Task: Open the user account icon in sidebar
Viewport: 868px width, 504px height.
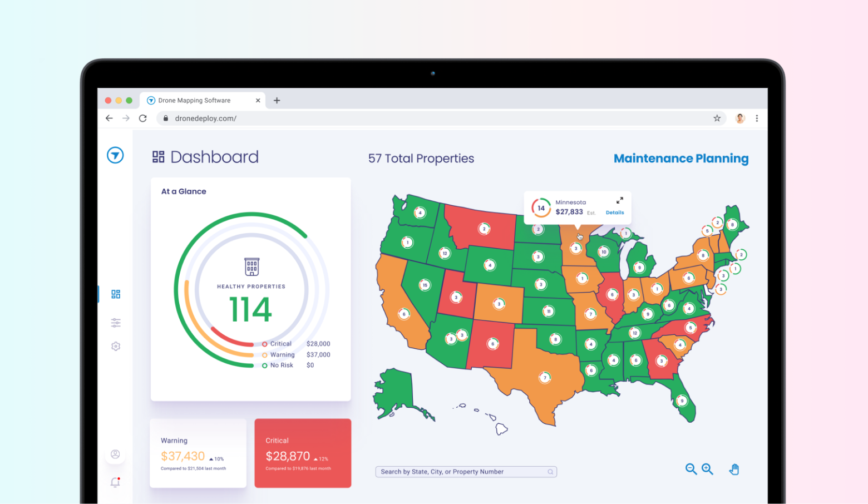Action: [115, 454]
